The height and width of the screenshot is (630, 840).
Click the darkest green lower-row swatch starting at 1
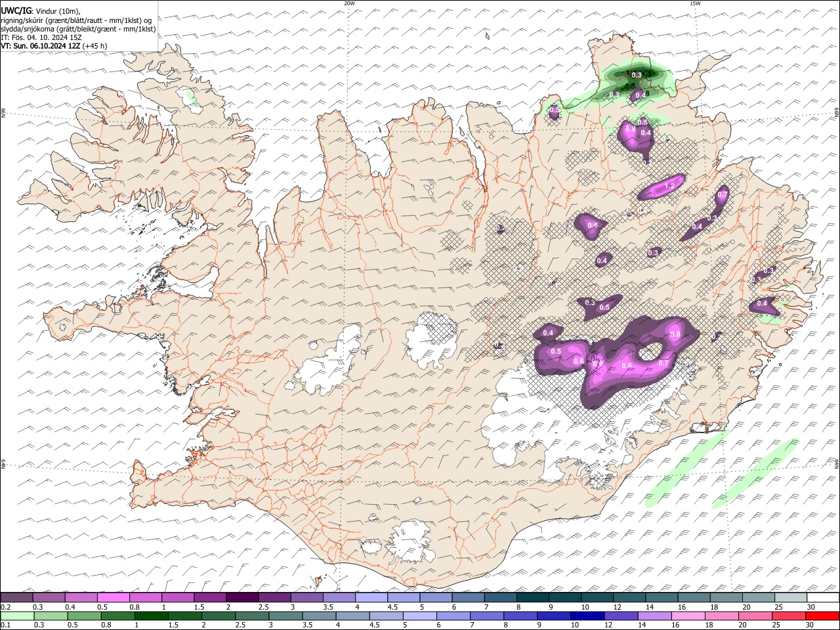pos(151,616)
